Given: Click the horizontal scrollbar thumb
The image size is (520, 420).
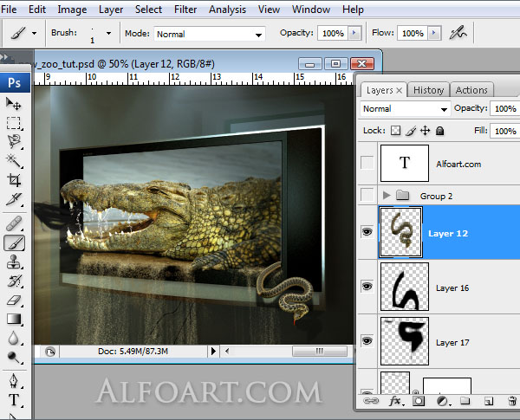Looking at the screenshot, I should 320,351.
